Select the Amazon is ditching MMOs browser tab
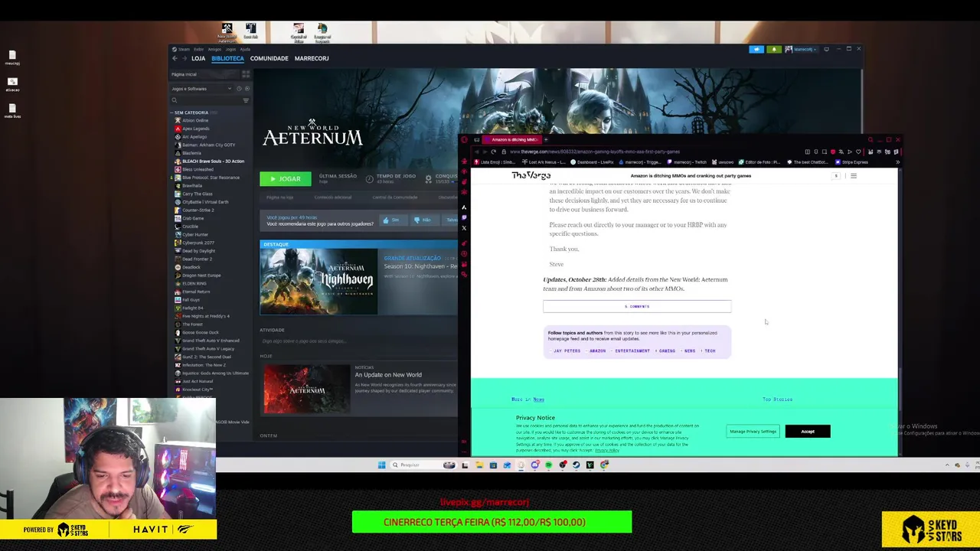The image size is (980, 551). pos(511,140)
